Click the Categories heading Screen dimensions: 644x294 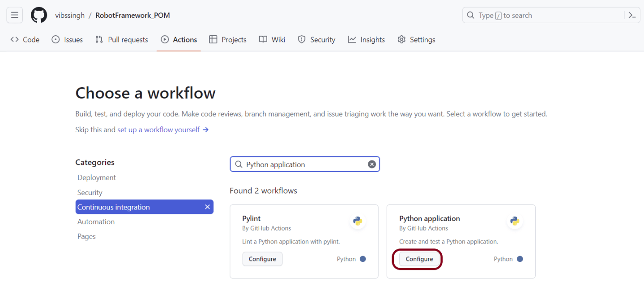[95, 162]
